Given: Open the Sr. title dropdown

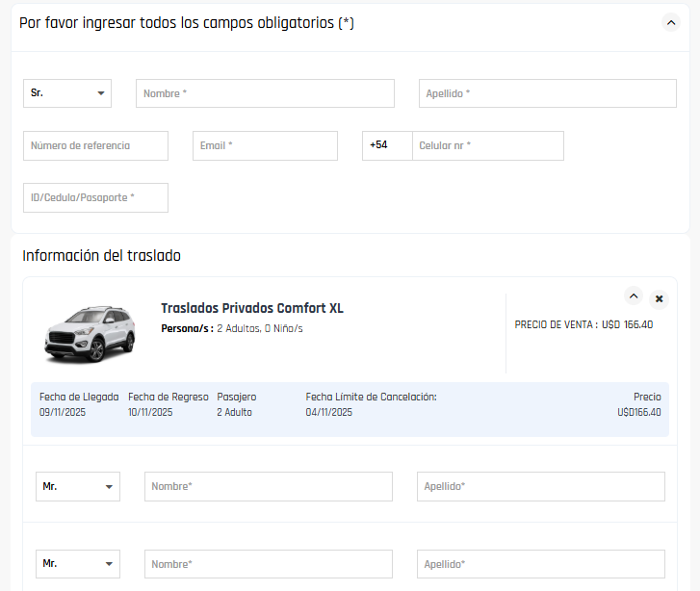Looking at the screenshot, I should (67, 93).
